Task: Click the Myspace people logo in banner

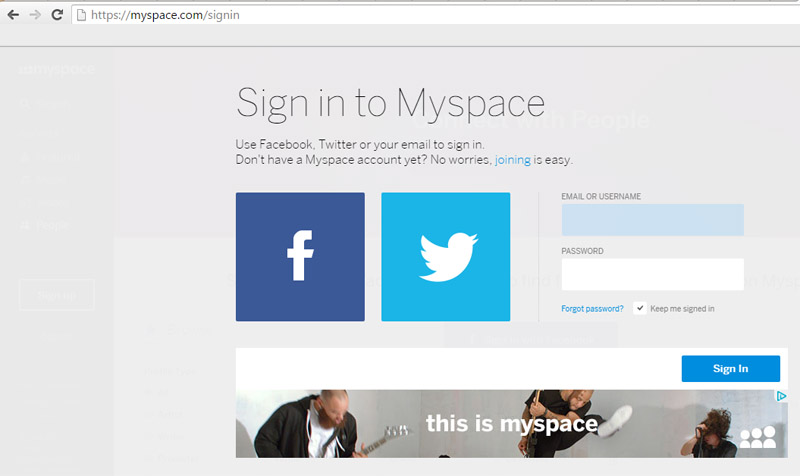Action: (758, 437)
